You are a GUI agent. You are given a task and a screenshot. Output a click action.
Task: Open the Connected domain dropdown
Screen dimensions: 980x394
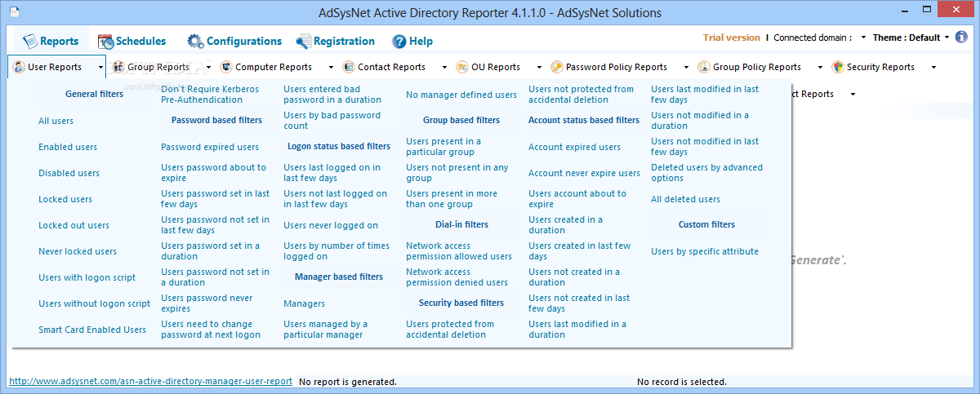[x=863, y=38]
